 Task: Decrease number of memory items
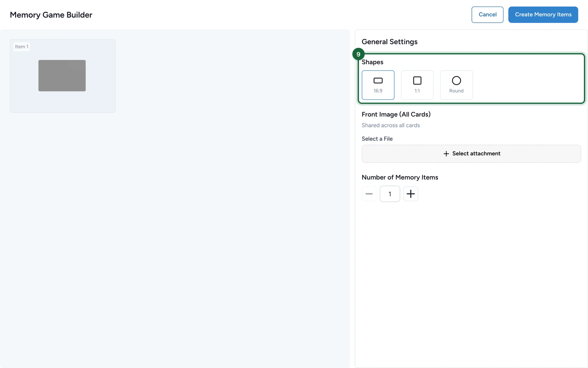[x=369, y=194]
